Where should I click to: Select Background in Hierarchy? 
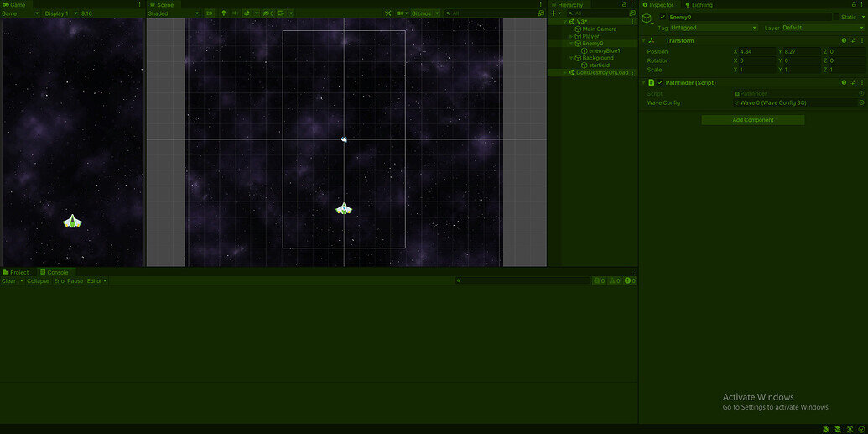click(x=597, y=58)
